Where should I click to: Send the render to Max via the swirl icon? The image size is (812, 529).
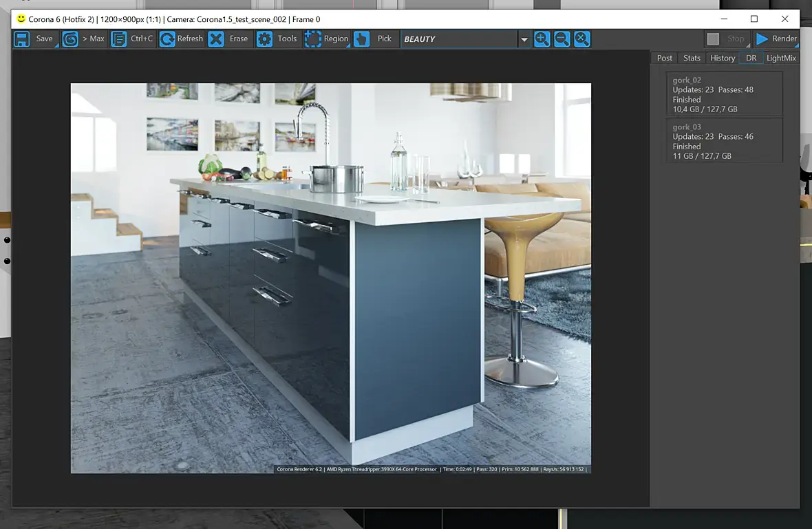pos(70,39)
